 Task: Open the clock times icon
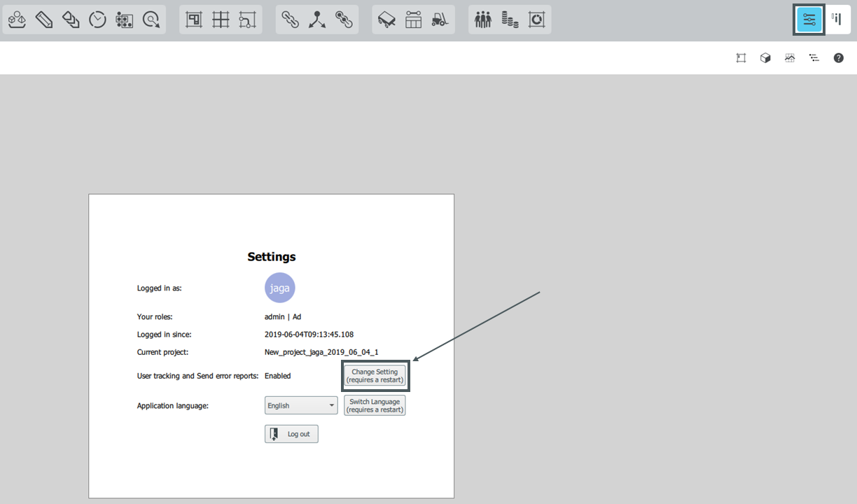click(x=97, y=20)
